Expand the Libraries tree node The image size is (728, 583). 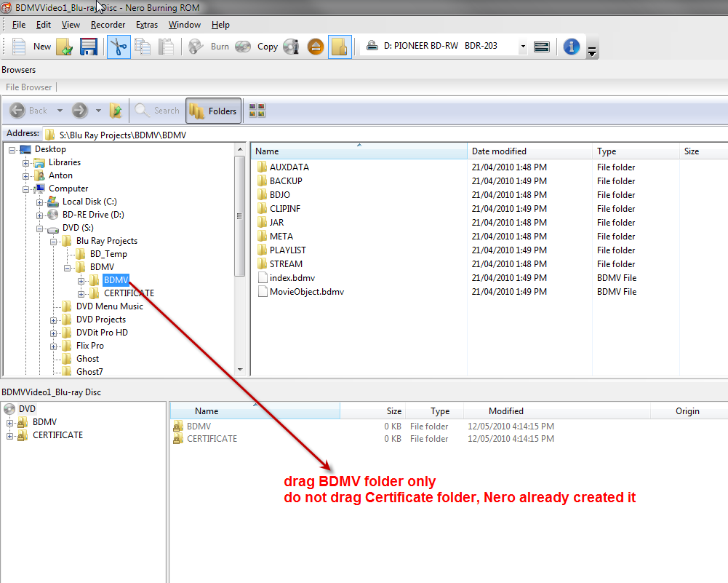[26, 163]
